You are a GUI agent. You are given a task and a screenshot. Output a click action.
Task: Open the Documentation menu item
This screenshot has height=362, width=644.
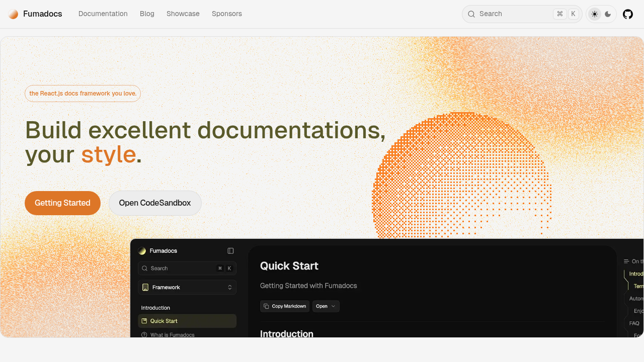point(103,14)
